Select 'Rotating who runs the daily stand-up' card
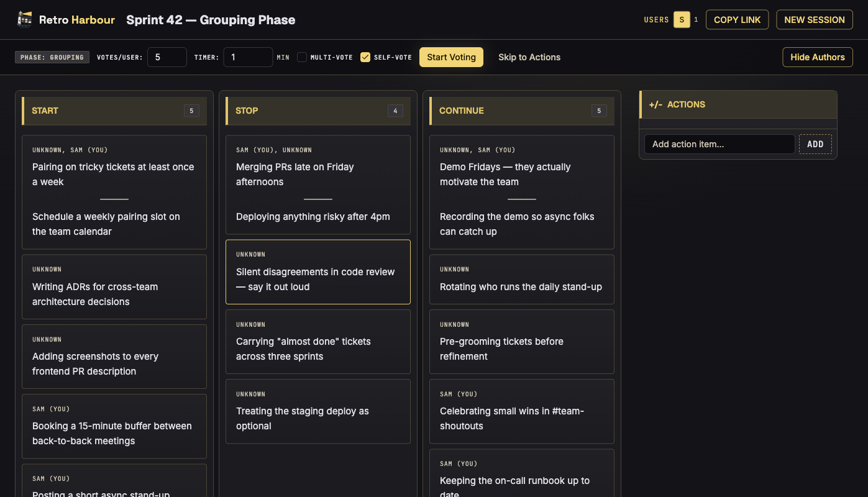The width and height of the screenshot is (868, 497). coord(522,279)
